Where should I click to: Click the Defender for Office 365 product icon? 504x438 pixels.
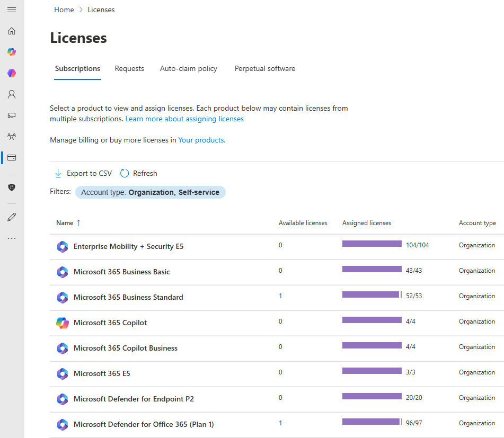(63, 424)
